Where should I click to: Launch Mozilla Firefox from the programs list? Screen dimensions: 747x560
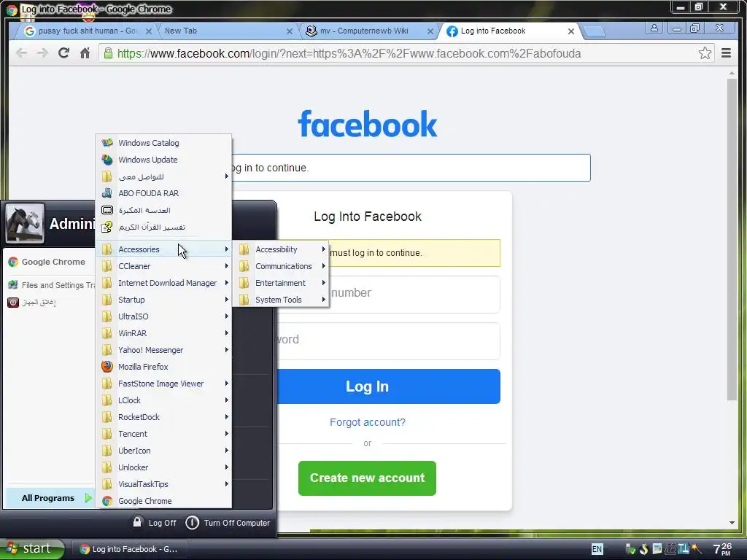coord(163,367)
